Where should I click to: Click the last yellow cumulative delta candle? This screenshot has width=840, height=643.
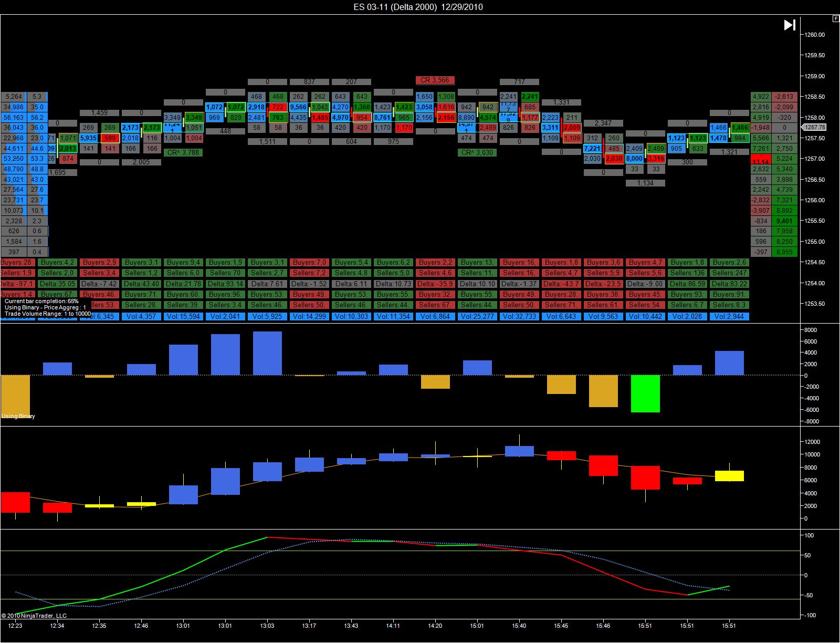point(729,476)
